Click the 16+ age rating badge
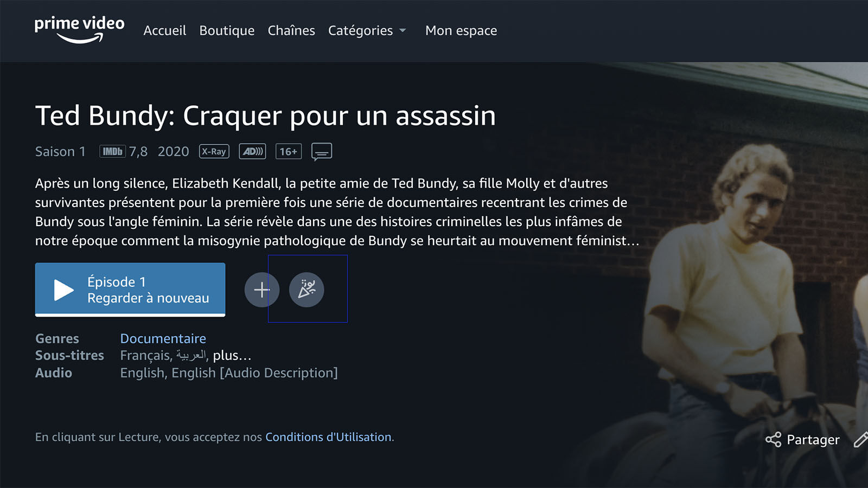 (x=289, y=151)
